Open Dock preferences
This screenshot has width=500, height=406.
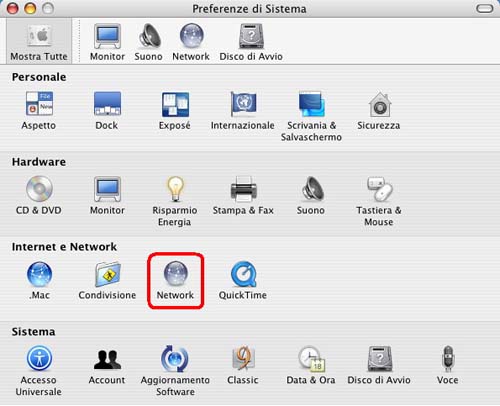tap(107, 111)
